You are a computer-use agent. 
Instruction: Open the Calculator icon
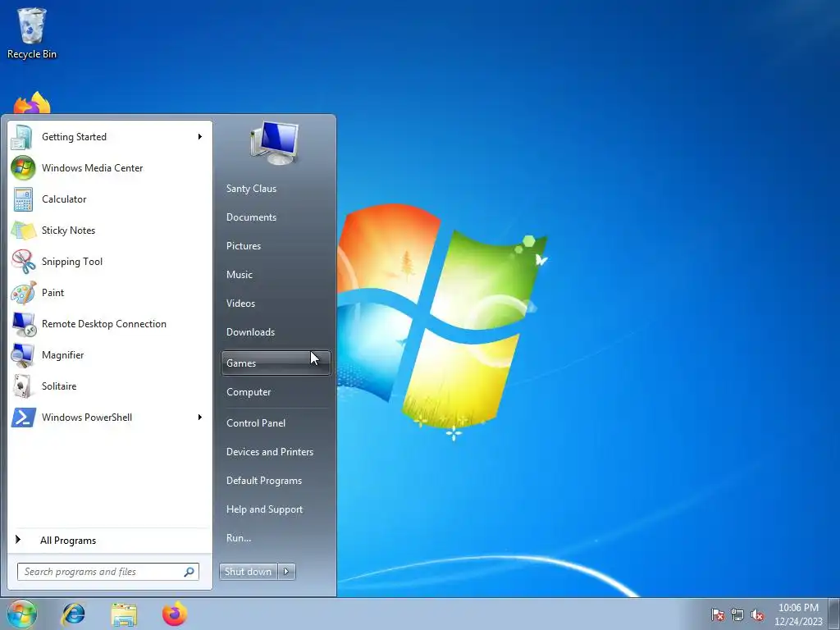[23, 199]
